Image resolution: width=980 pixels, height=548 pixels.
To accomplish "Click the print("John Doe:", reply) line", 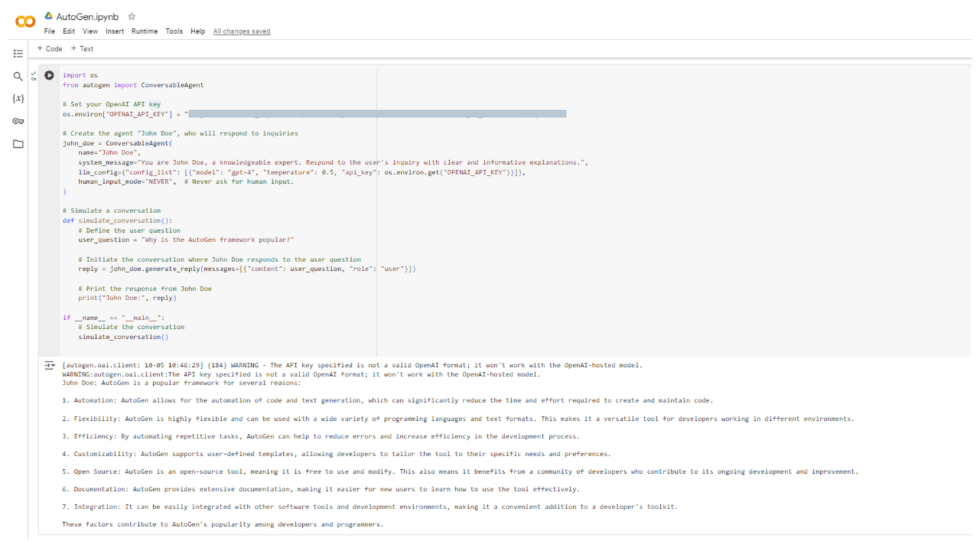I will [127, 298].
